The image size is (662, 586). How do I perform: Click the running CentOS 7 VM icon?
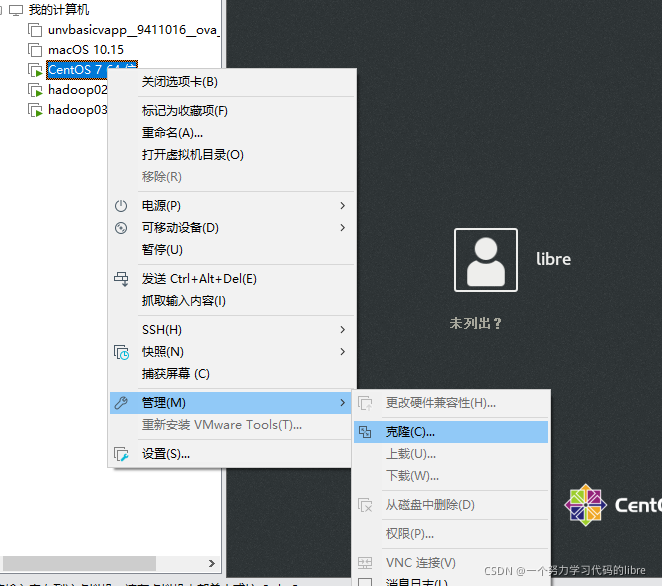pos(35,70)
